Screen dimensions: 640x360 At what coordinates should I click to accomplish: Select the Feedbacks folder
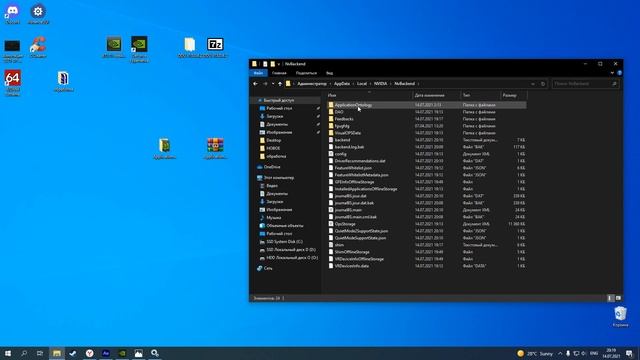pos(344,119)
